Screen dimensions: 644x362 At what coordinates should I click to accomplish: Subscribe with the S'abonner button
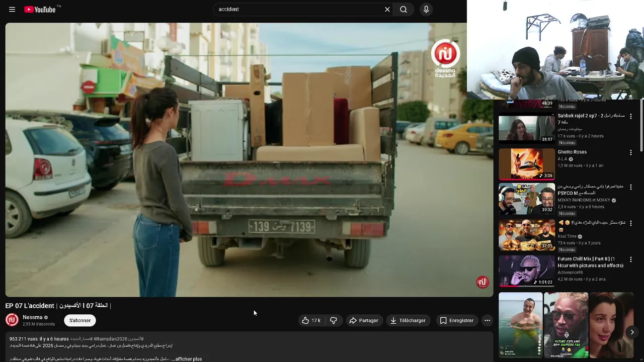(80, 320)
